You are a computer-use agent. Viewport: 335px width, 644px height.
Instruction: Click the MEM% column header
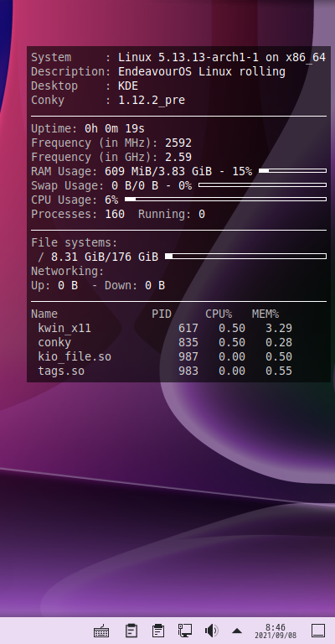265,314
